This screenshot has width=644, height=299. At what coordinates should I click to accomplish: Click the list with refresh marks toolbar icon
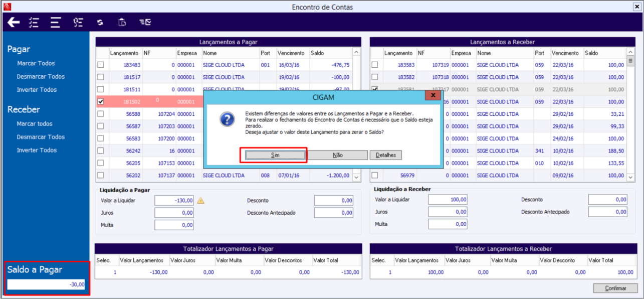[x=78, y=22]
